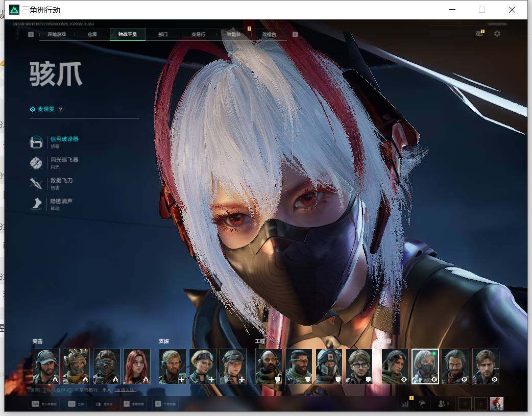Click the previous-tab key icon left of 开始游戏
Image resolution: width=532 pixels, height=416 pixels.
point(31,34)
